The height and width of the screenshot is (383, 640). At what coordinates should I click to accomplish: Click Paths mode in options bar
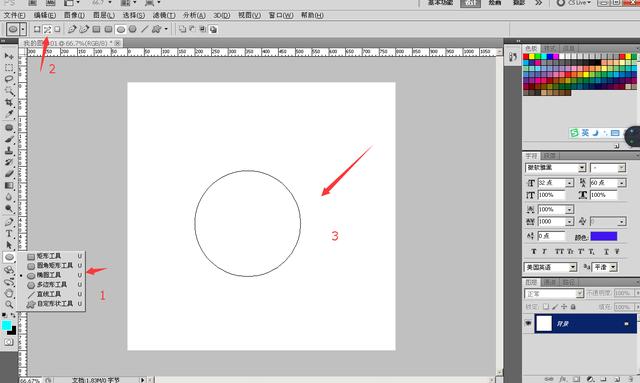(x=47, y=29)
